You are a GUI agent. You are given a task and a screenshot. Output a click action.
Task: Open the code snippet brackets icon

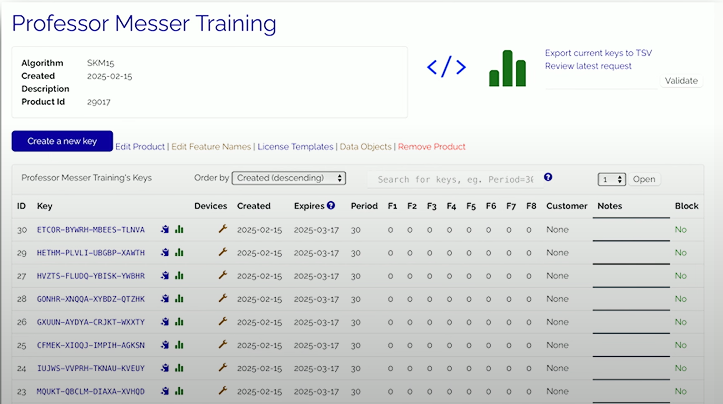click(446, 67)
